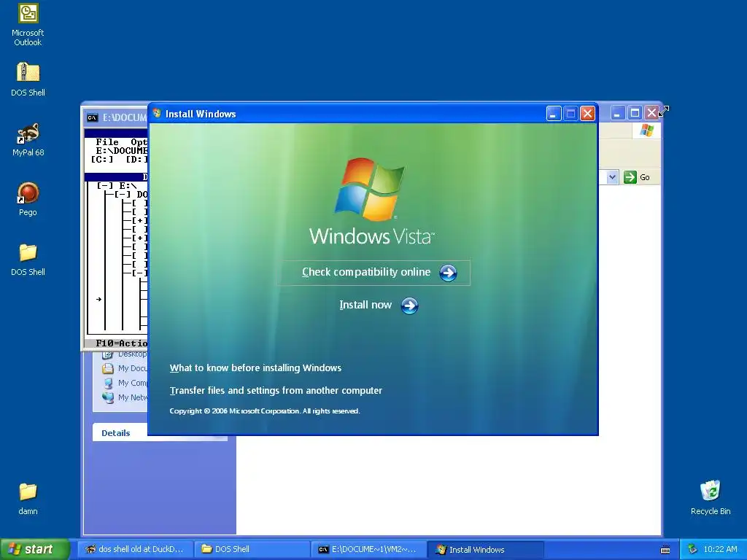Open the address bar dropdown in the Explorer window
Viewport: 747px width, 560px height.
click(612, 177)
